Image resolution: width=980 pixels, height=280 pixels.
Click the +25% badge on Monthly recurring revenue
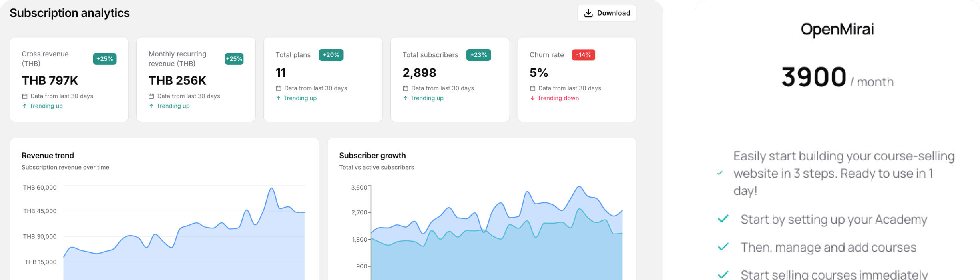tap(234, 59)
